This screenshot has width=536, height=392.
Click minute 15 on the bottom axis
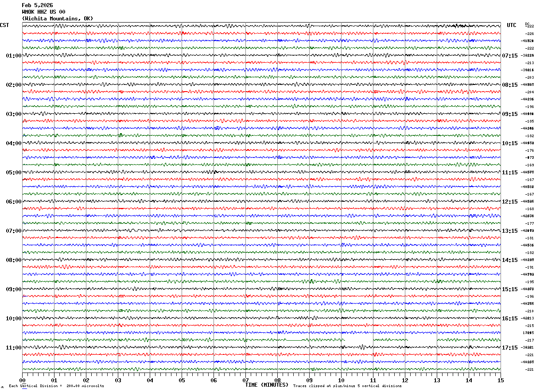point(501,380)
